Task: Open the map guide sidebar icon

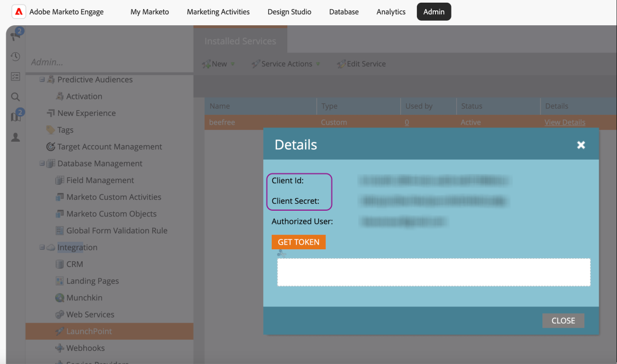Action: [x=16, y=117]
